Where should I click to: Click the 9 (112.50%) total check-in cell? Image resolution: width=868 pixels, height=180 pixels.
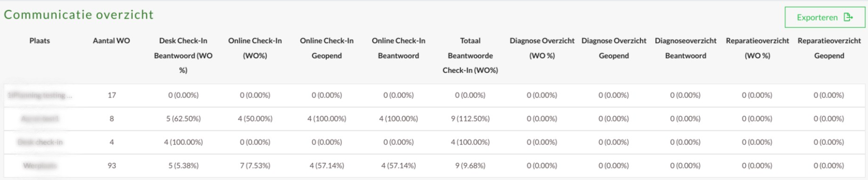[x=470, y=118]
